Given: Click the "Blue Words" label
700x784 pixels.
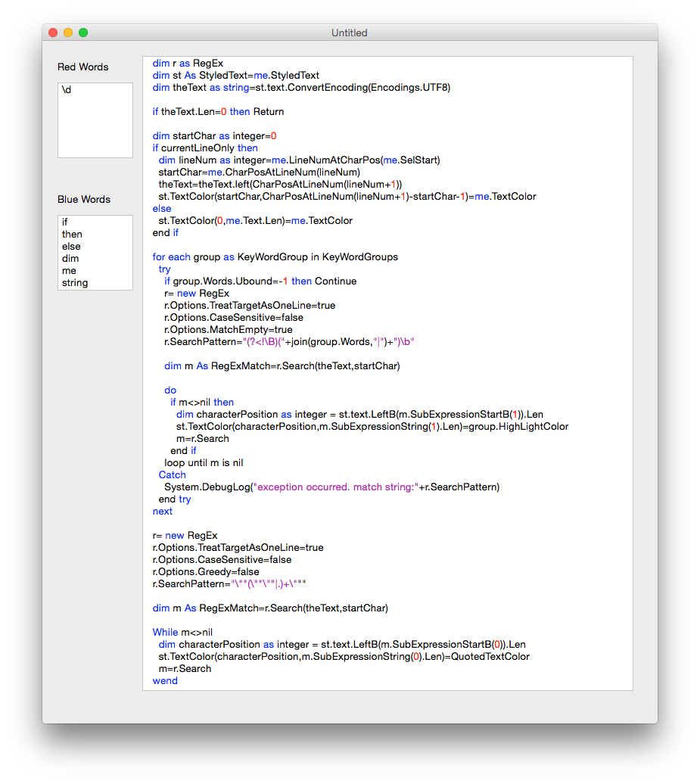Looking at the screenshot, I should click(84, 200).
